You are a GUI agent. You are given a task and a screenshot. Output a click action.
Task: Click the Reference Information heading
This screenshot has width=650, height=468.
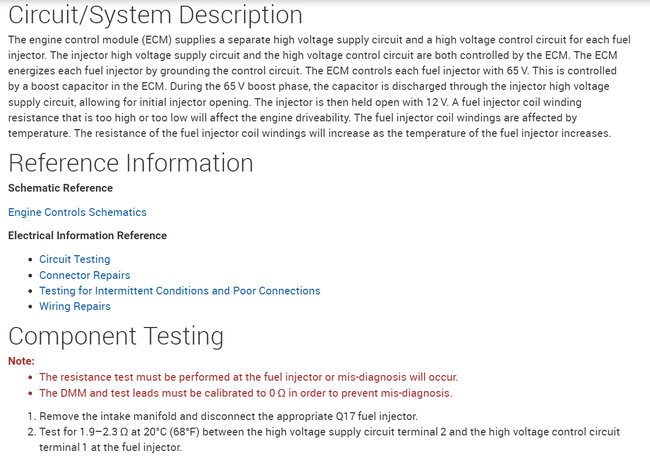[131, 163]
